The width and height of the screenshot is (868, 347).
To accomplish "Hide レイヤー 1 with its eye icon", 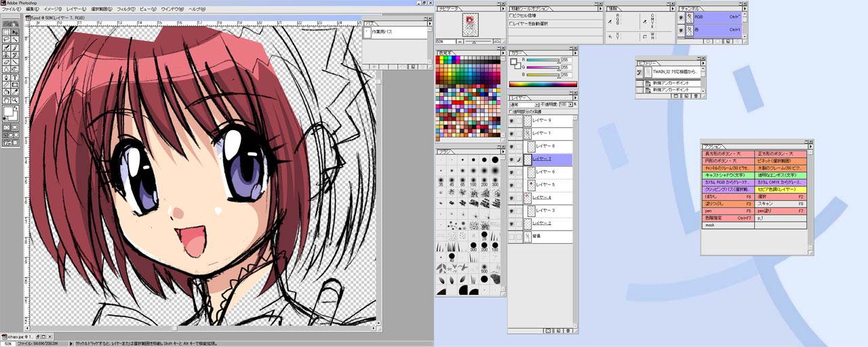I will point(512,133).
